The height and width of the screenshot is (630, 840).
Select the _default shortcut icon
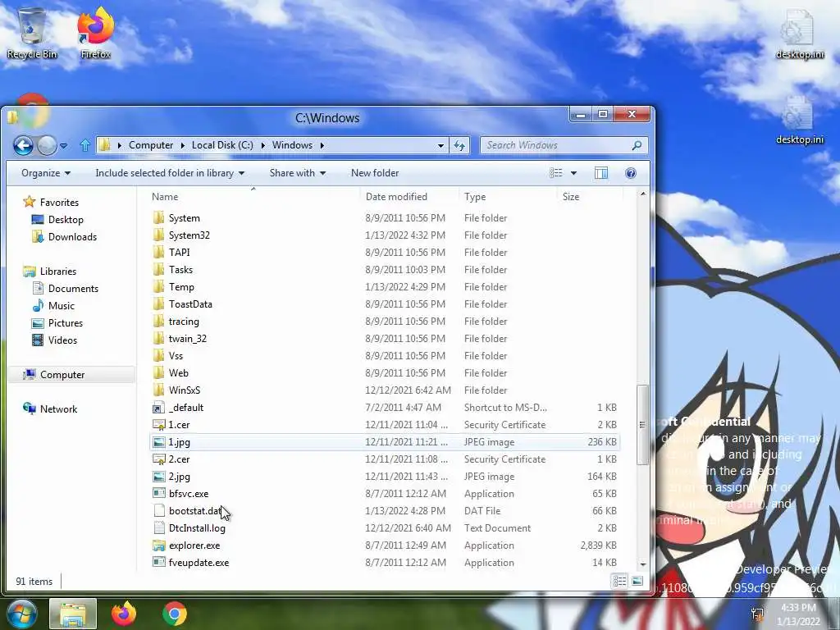[158, 408]
